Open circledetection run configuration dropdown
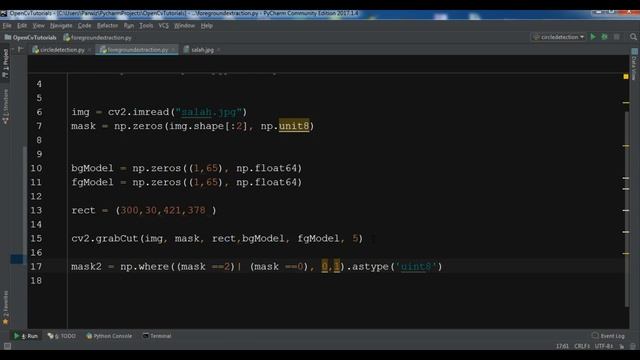Viewport: 640px width, 360px height. 558,37
